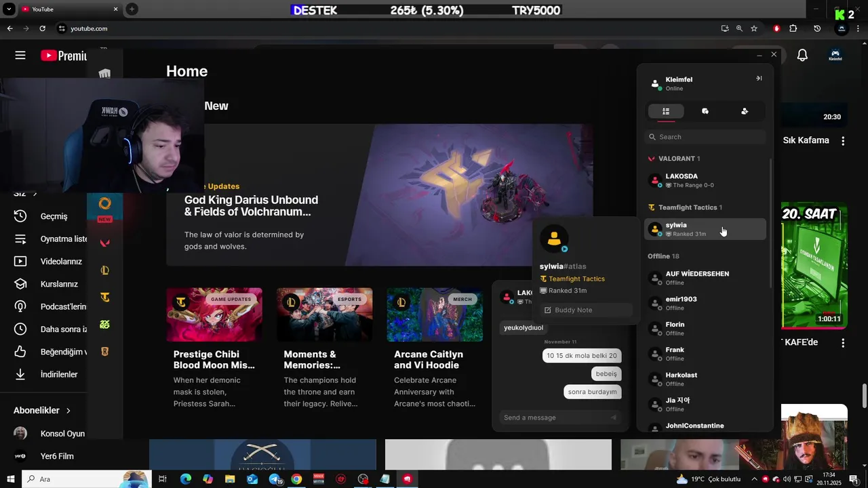The height and width of the screenshot is (488, 868).
Task: Open a new Chrome tab
Action: pyautogui.click(x=132, y=9)
